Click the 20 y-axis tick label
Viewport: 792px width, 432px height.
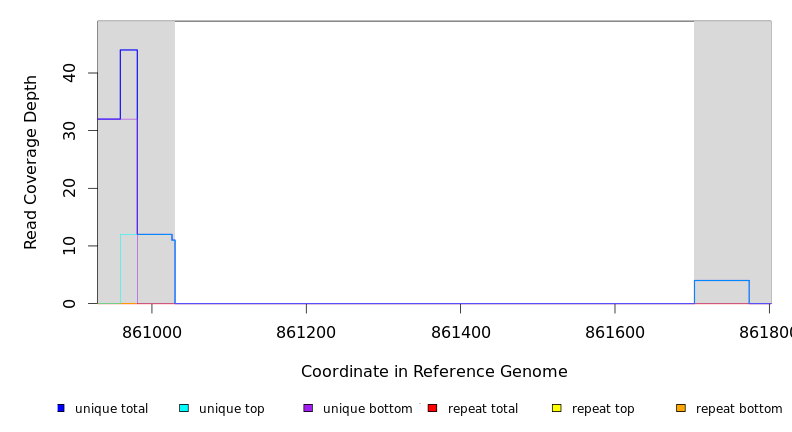tap(69, 188)
